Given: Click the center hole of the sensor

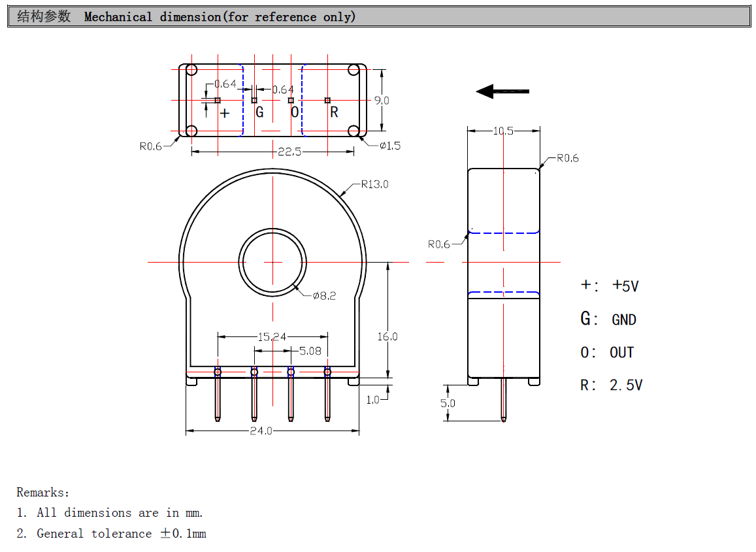Looking at the screenshot, I should coord(272,262).
